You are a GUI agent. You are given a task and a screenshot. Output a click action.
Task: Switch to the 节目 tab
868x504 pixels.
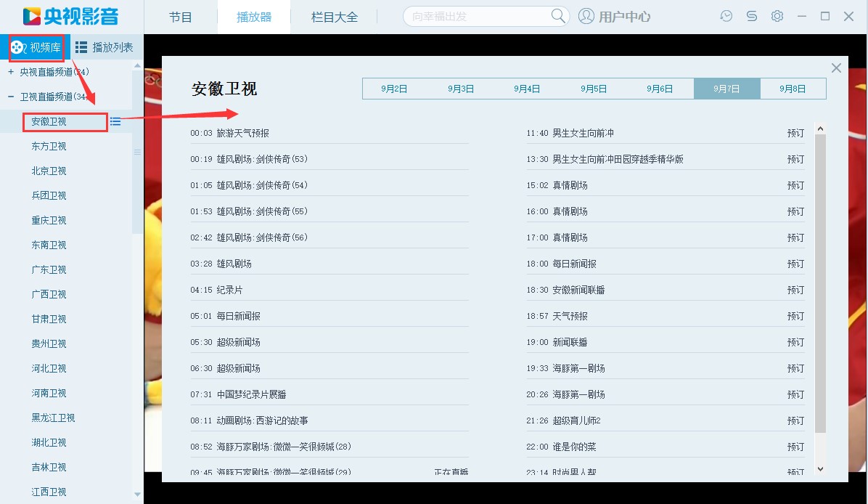(180, 16)
